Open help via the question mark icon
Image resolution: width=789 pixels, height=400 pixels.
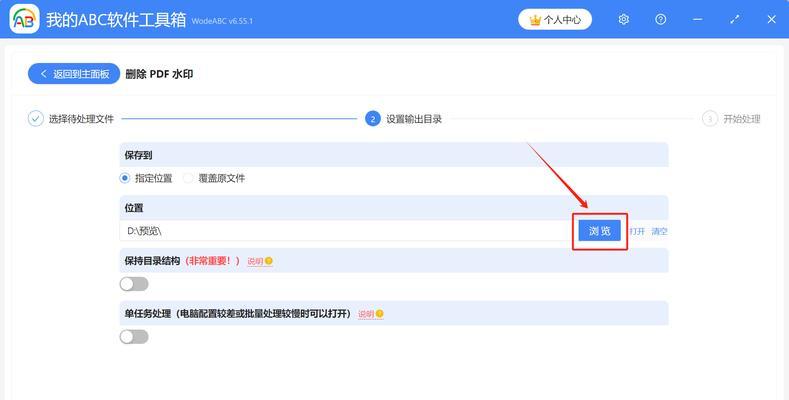tap(661, 20)
